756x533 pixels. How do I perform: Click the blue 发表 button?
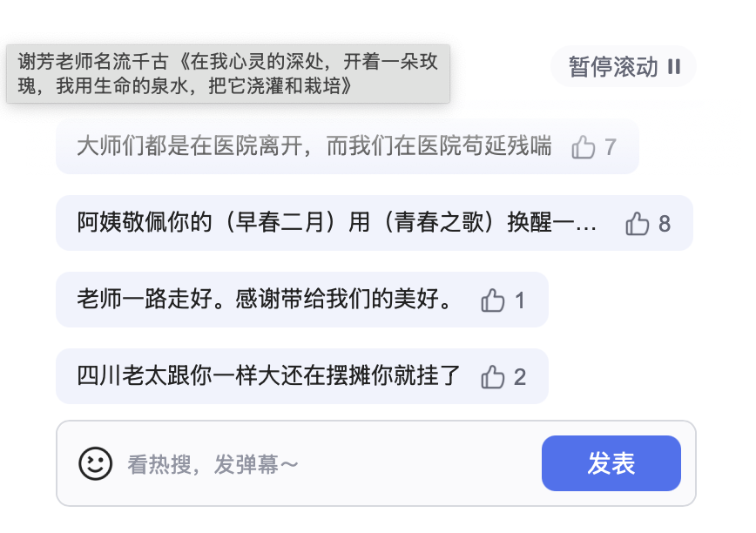click(x=611, y=463)
